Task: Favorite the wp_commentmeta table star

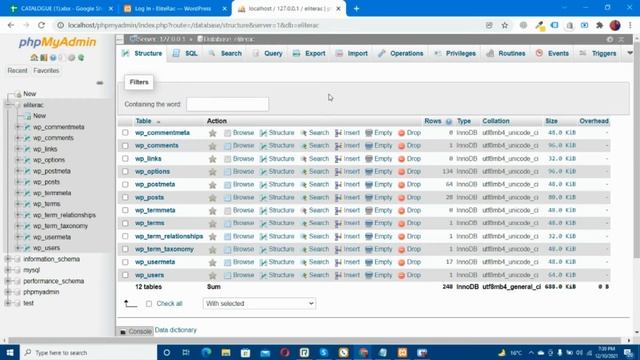Action: point(212,133)
